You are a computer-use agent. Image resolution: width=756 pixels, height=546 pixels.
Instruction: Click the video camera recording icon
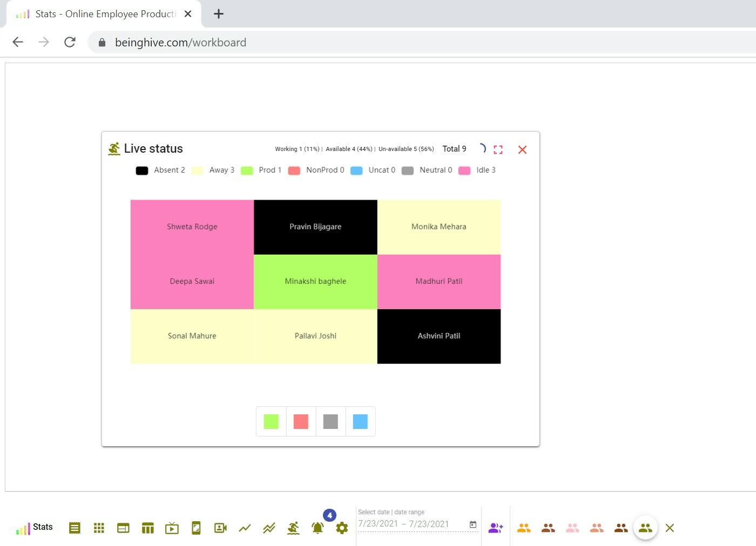pos(220,528)
